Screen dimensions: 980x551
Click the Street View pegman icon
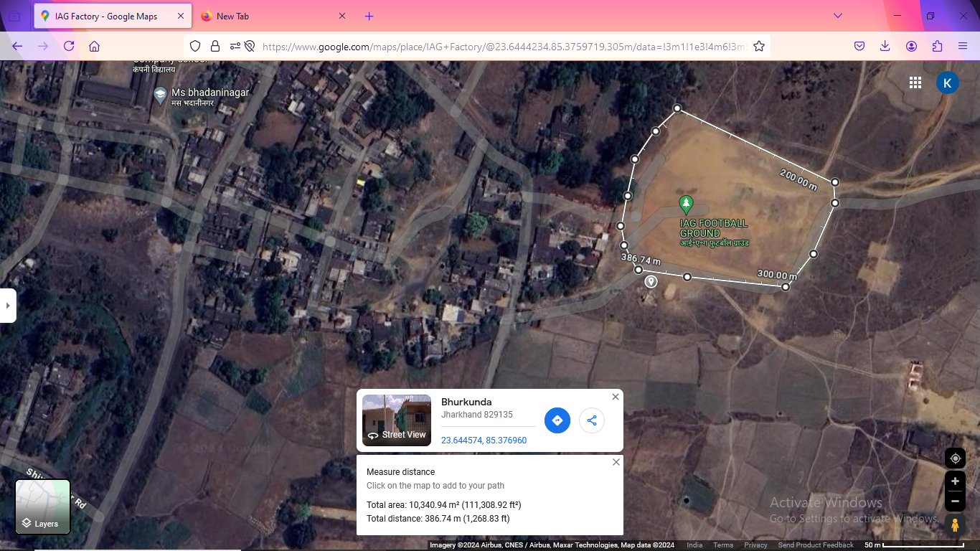coord(955,524)
